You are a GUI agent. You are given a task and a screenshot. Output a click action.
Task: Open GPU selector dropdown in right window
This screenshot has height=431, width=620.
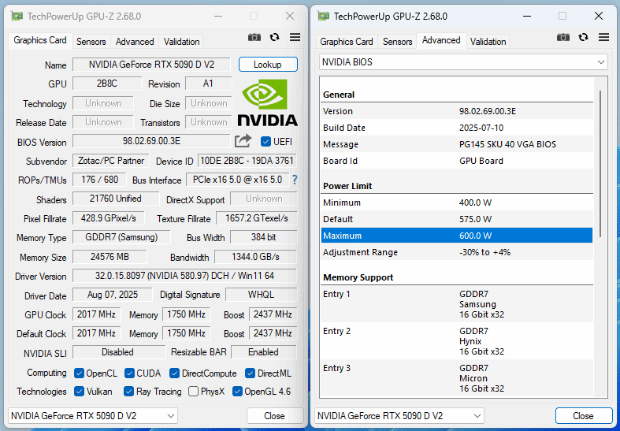(399, 416)
